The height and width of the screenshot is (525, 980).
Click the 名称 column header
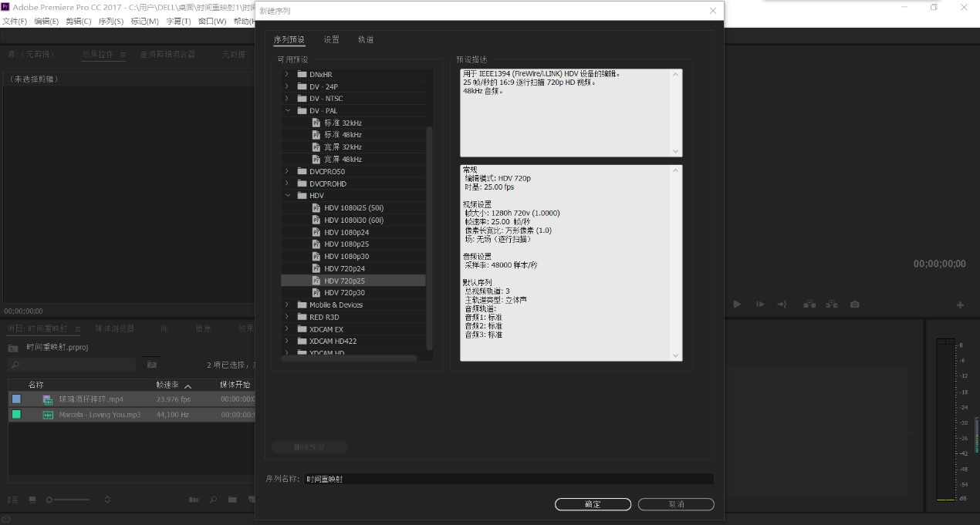pos(36,385)
